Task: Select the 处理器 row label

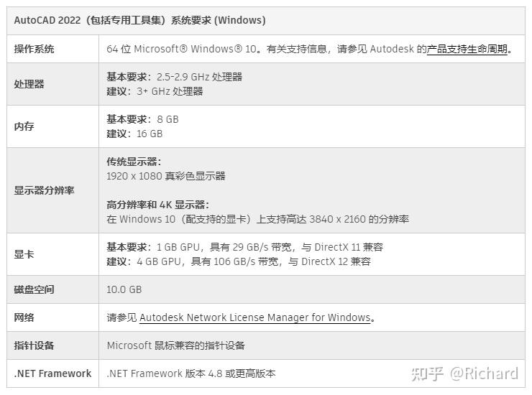Action: click(29, 84)
